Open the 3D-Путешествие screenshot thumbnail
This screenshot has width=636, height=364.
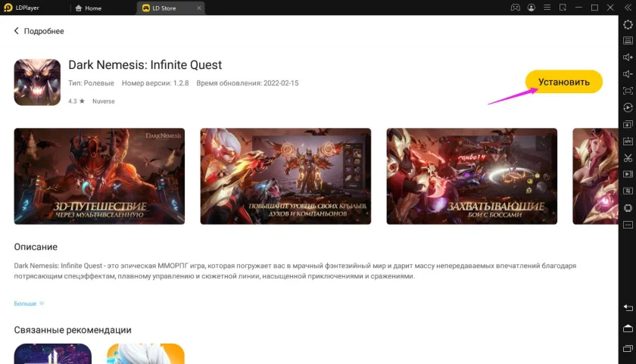click(99, 176)
